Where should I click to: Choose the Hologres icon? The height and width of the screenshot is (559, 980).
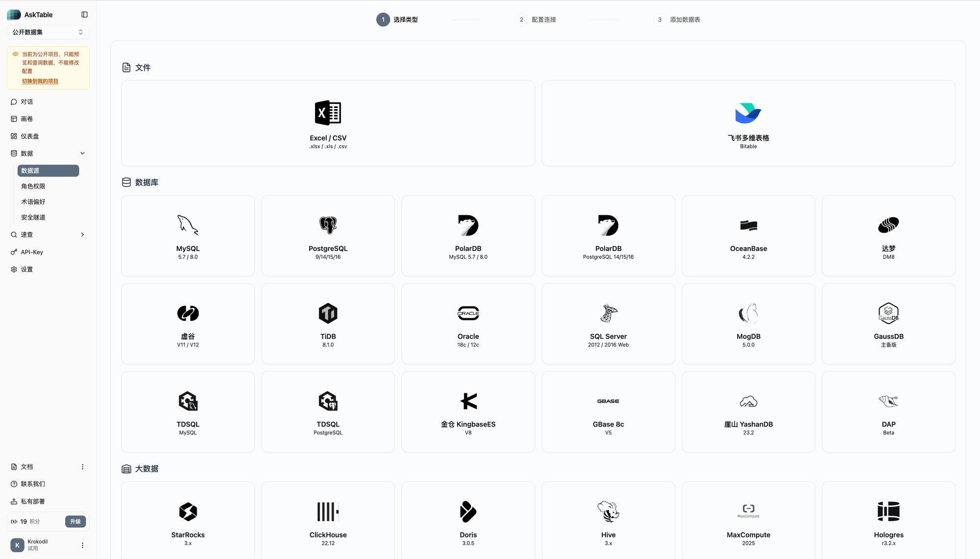[x=888, y=511]
